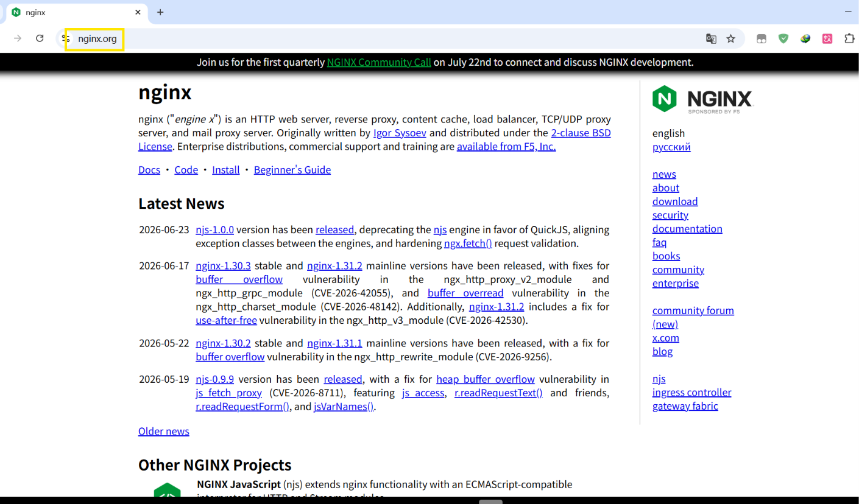This screenshot has height=504, width=859.
Task: Open the ngx.fetch() link
Action: click(x=468, y=243)
